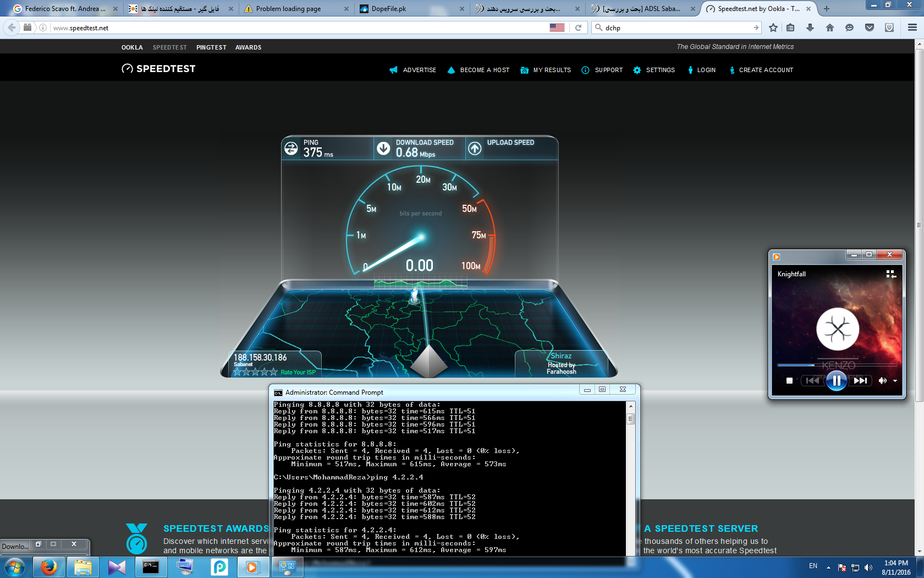Switch media player to library view

pos(891,274)
